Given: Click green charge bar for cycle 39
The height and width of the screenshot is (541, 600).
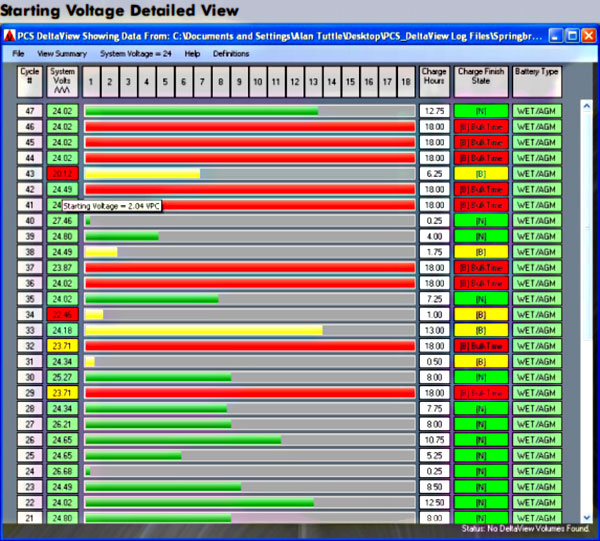Looking at the screenshot, I should click(x=122, y=236).
